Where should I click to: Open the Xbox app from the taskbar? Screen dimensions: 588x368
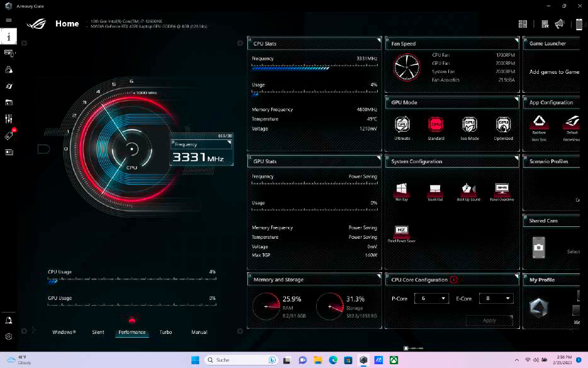tap(393, 360)
